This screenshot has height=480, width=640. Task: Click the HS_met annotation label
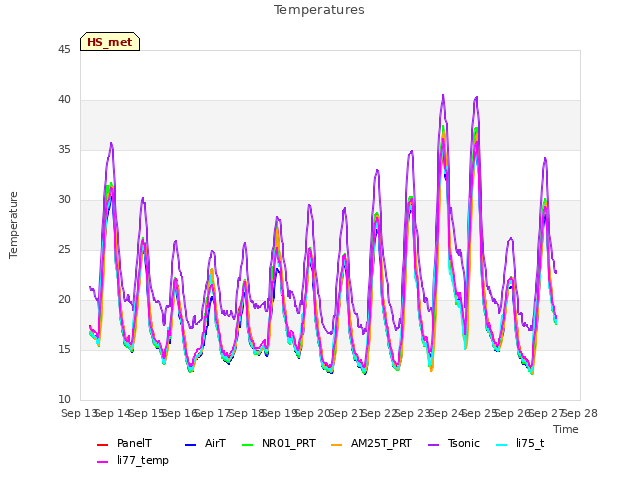click(110, 42)
